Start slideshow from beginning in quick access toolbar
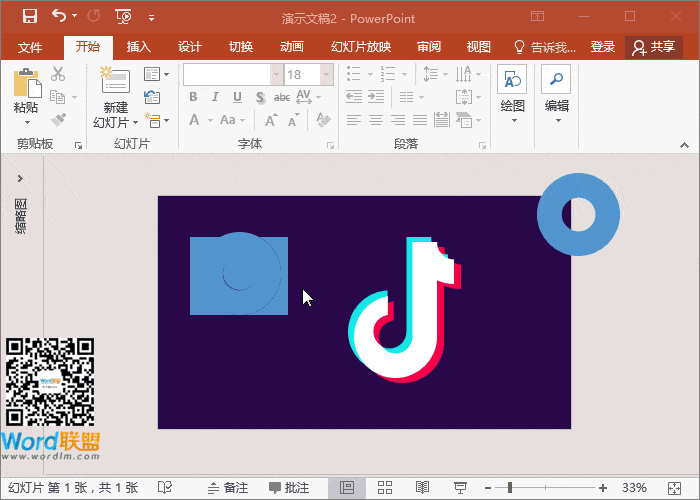This screenshot has height=500, width=700. [x=124, y=17]
